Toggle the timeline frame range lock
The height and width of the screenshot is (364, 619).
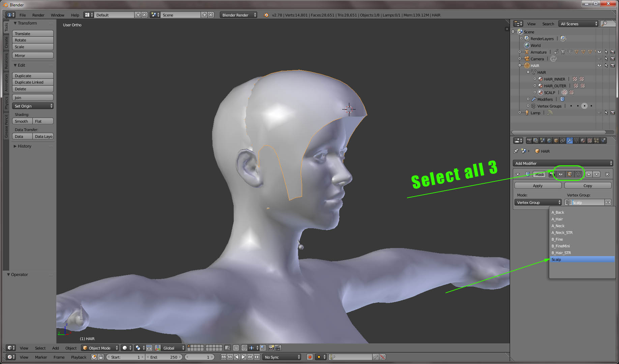click(101, 357)
